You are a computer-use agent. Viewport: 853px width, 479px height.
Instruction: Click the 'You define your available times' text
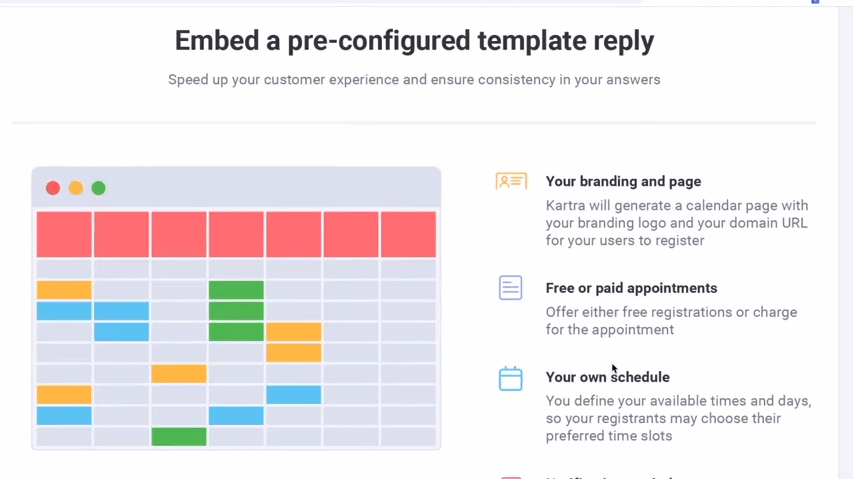[678, 418]
